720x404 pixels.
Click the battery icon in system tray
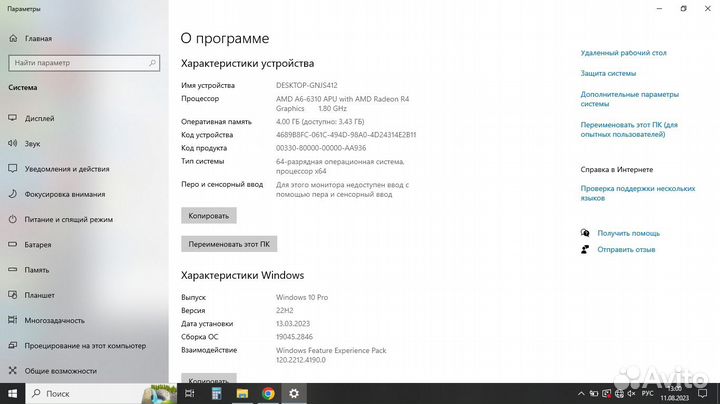tap(594, 394)
